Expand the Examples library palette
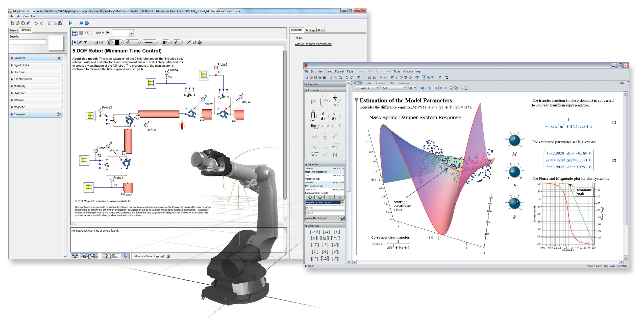This screenshot has height=324, width=644. tap(36, 114)
